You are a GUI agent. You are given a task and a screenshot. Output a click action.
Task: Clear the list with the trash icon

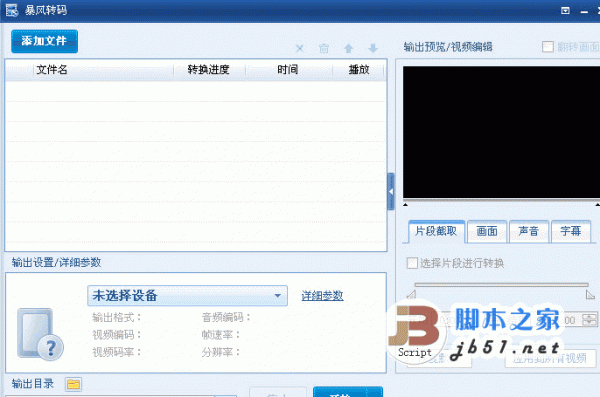click(x=324, y=48)
